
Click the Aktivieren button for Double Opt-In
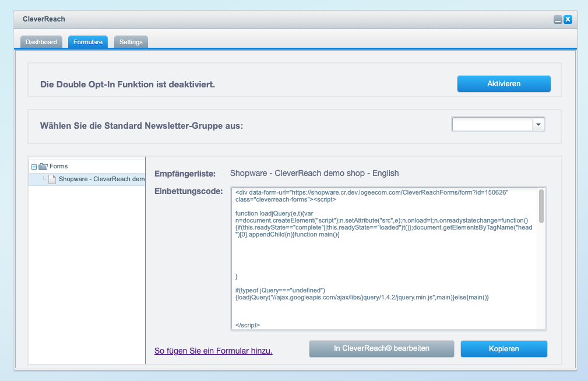pyautogui.click(x=504, y=84)
